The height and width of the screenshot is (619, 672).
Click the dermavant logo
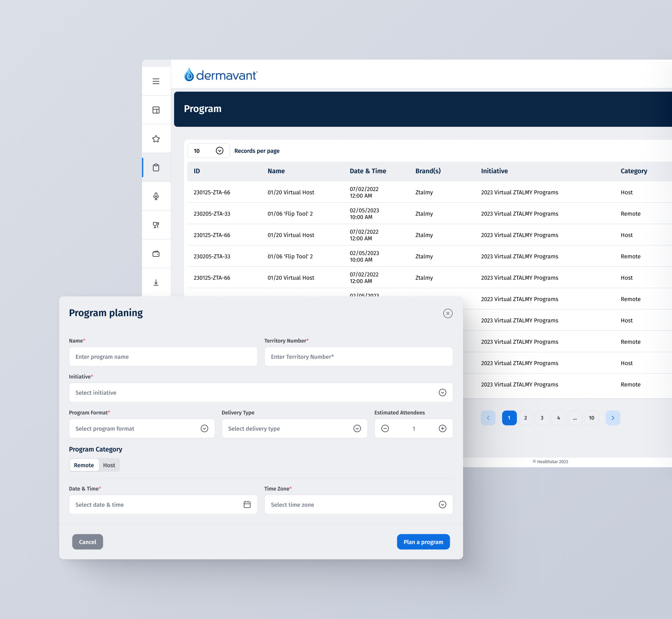[x=221, y=74]
